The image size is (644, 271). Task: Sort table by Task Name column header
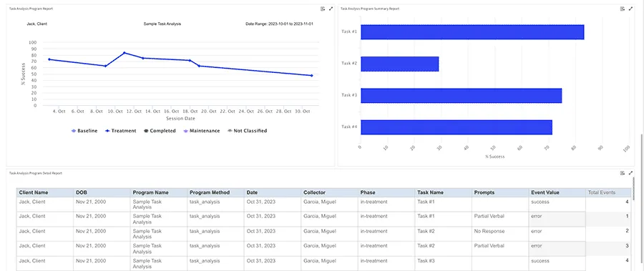[444, 192]
